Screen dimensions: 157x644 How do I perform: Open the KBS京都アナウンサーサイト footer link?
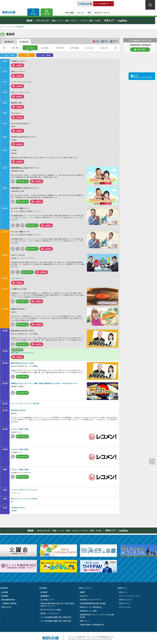point(91,599)
